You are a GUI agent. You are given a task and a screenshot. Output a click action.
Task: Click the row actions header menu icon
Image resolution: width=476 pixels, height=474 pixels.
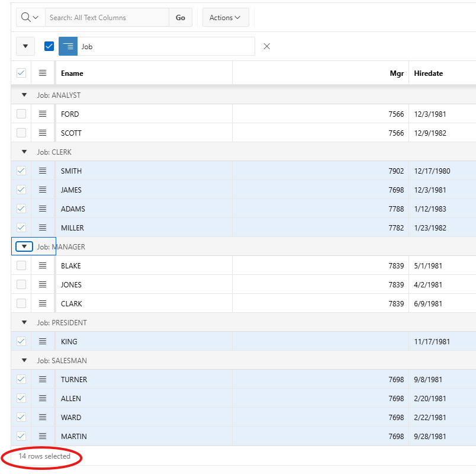point(43,73)
